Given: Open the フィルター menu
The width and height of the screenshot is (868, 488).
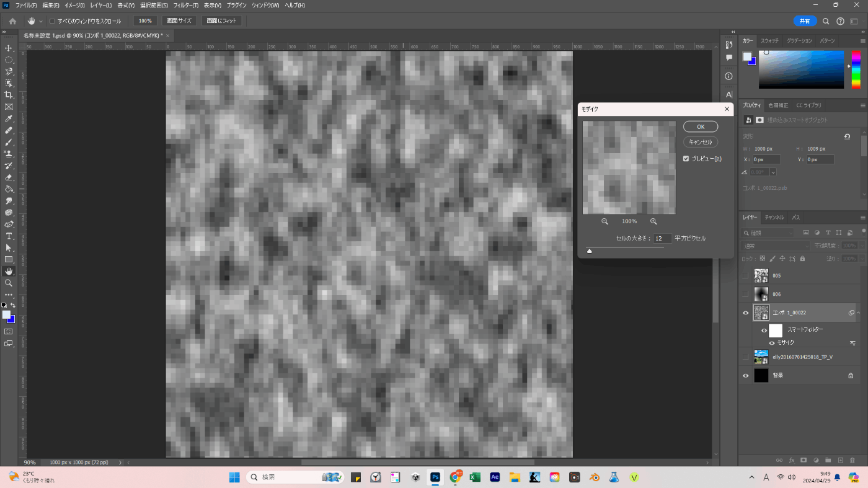Looking at the screenshot, I should coord(186,5).
